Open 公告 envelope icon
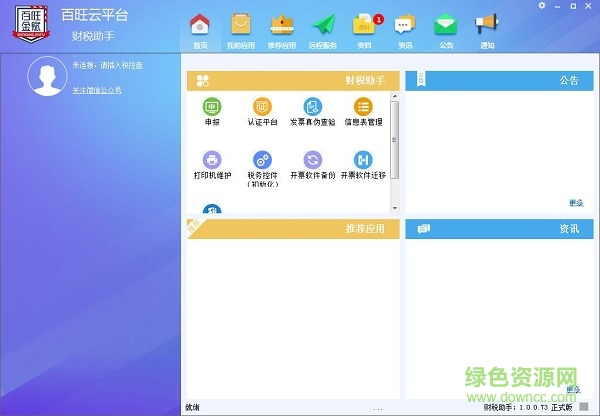Image resolution: width=600 pixels, height=416 pixels. click(x=445, y=24)
